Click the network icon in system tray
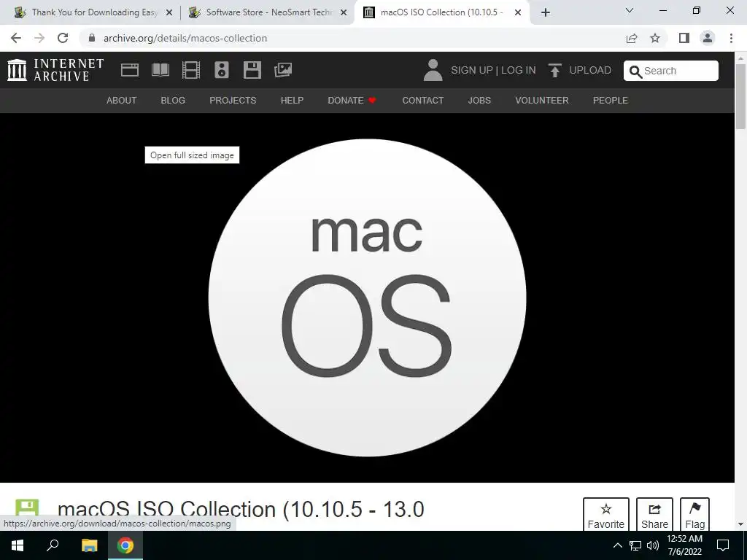The width and height of the screenshot is (747, 560). [x=635, y=545]
